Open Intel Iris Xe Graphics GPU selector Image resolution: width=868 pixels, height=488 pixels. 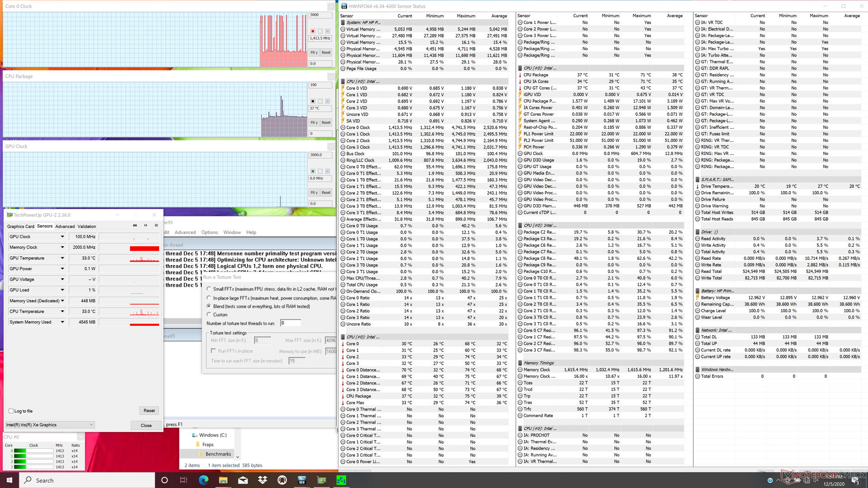[x=50, y=425]
